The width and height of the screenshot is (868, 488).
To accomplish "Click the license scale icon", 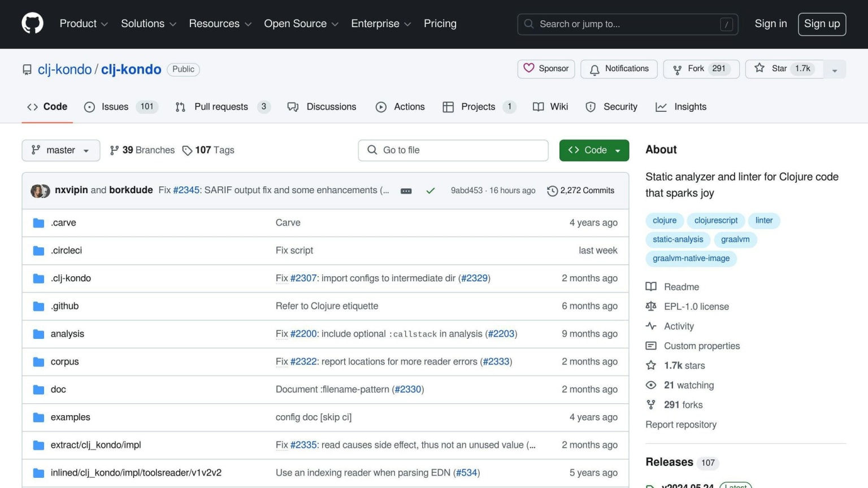I will point(651,307).
